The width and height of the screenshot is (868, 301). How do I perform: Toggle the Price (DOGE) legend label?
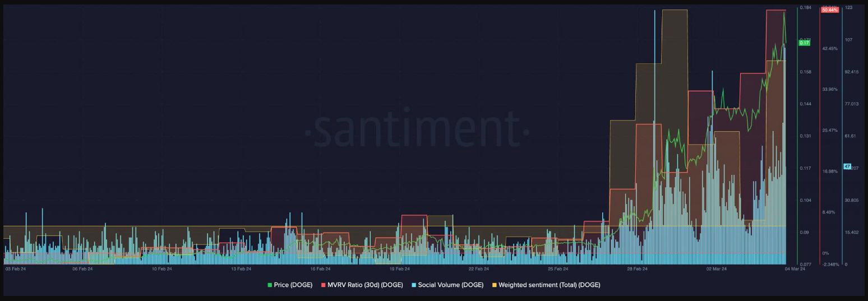293,285
